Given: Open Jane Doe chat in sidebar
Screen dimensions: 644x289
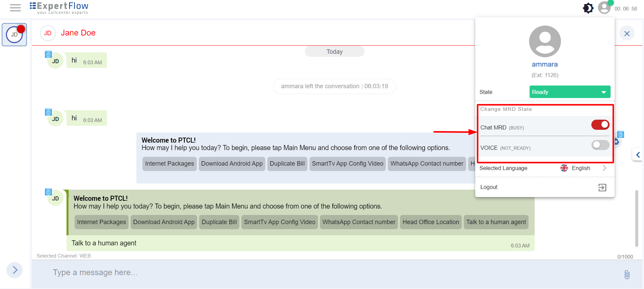Looking at the screenshot, I should 14,34.
